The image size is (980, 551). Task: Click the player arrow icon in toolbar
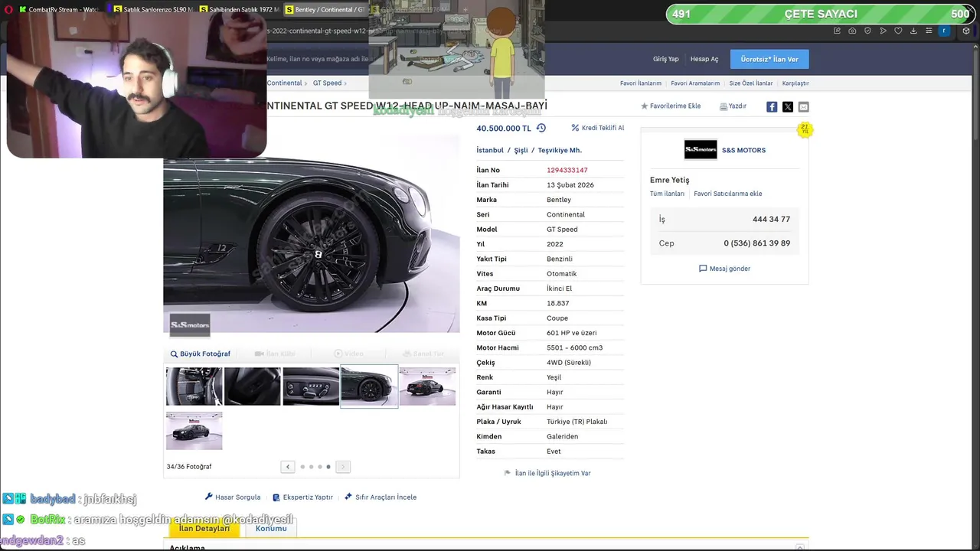[883, 31]
